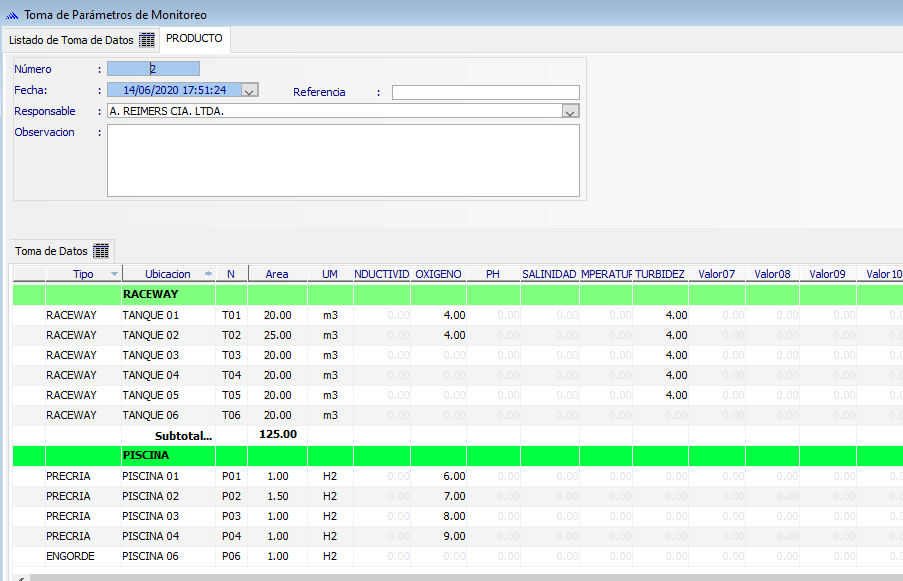Expand the Responsable combo box
This screenshot has height=581, width=903.
pyautogui.click(x=570, y=112)
